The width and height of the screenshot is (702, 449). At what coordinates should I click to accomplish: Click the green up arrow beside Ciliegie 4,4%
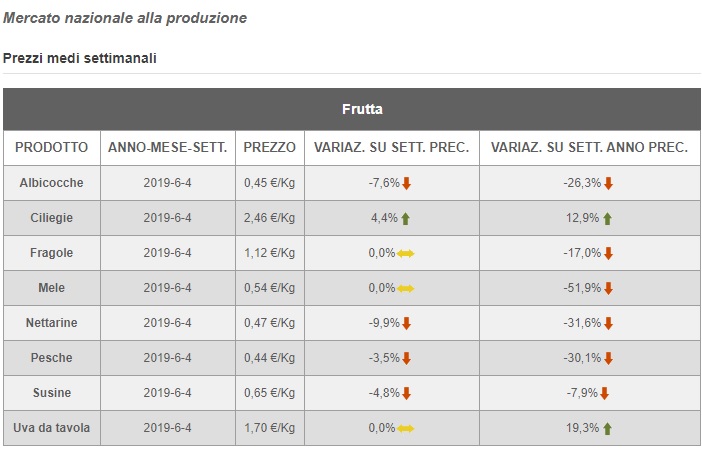406,218
